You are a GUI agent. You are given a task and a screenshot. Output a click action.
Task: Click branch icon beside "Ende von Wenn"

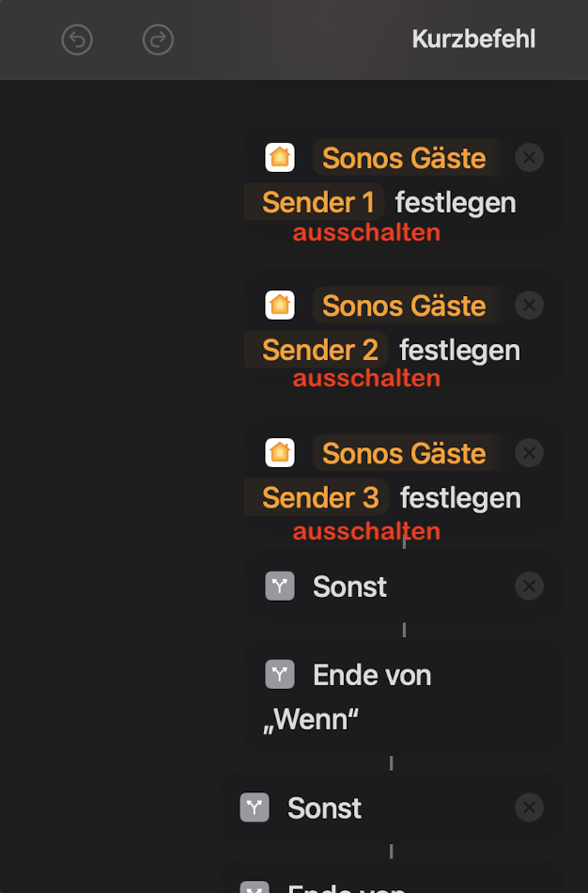[x=280, y=674]
